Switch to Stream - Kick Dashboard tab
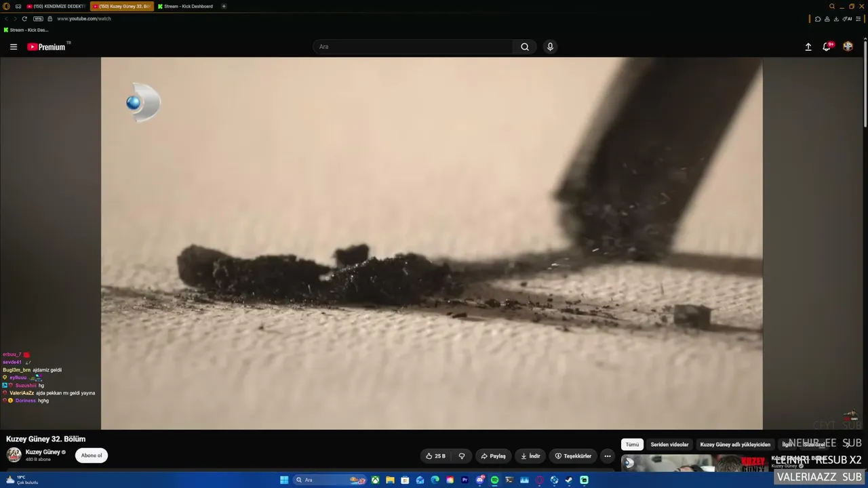 (x=186, y=6)
